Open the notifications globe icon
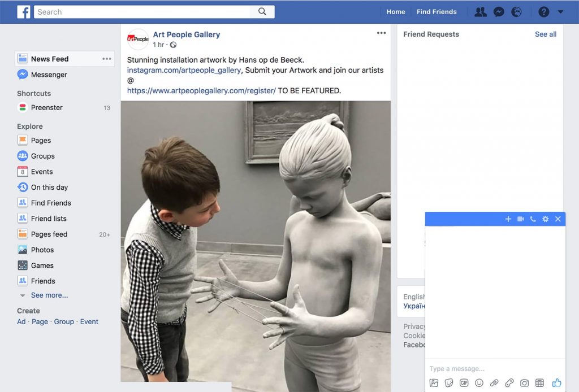 point(516,12)
